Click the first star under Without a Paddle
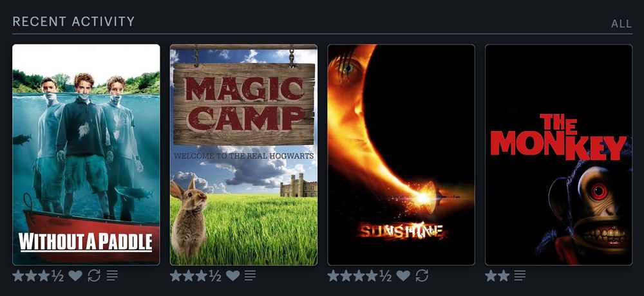 pos(18,275)
